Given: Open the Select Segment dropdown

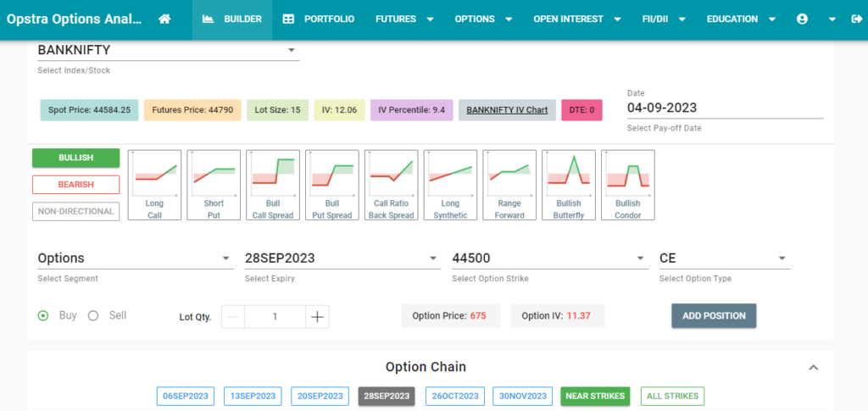Looking at the screenshot, I should 136,258.
